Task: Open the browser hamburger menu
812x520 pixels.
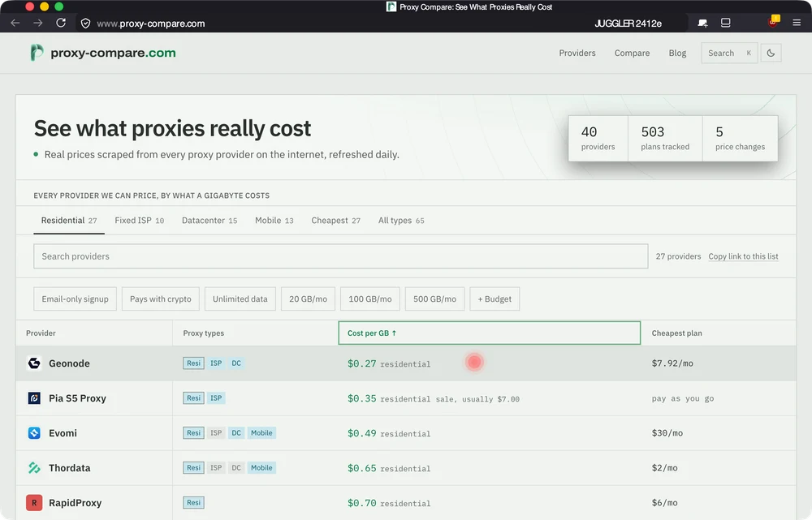Action: tap(797, 23)
